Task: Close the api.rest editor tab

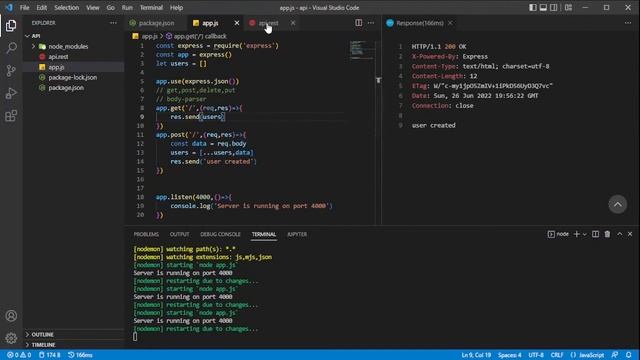Action: [x=293, y=23]
